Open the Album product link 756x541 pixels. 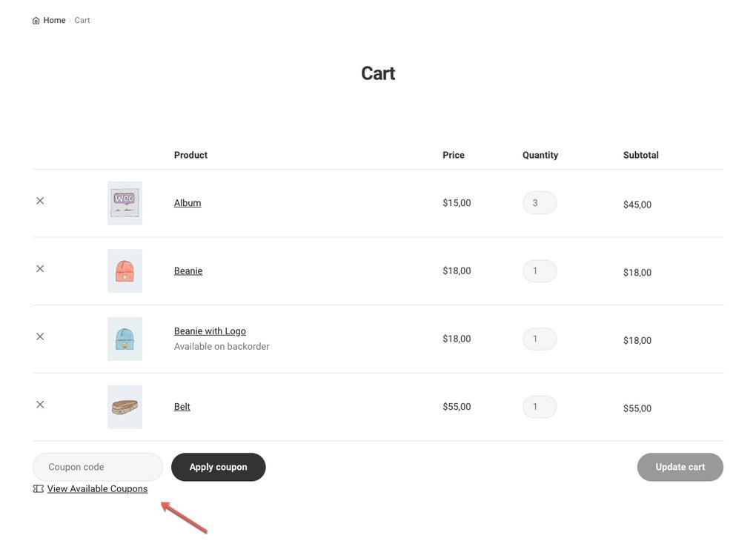(x=188, y=203)
